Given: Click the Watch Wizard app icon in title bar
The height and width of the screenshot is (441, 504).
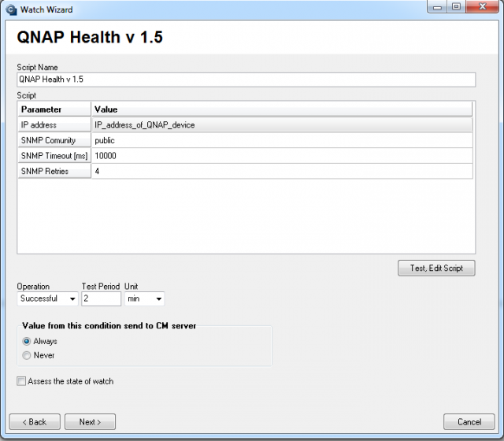Looking at the screenshot, I should coord(11,9).
